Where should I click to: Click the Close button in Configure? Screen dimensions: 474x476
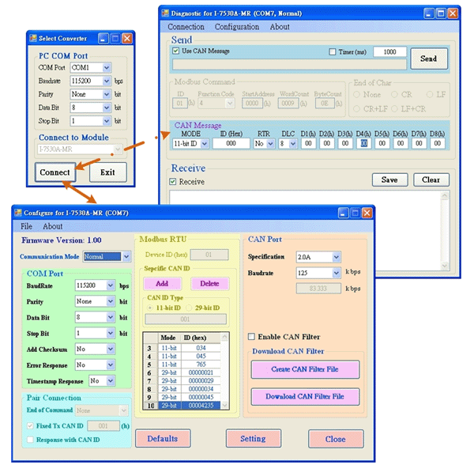point(336,439)
